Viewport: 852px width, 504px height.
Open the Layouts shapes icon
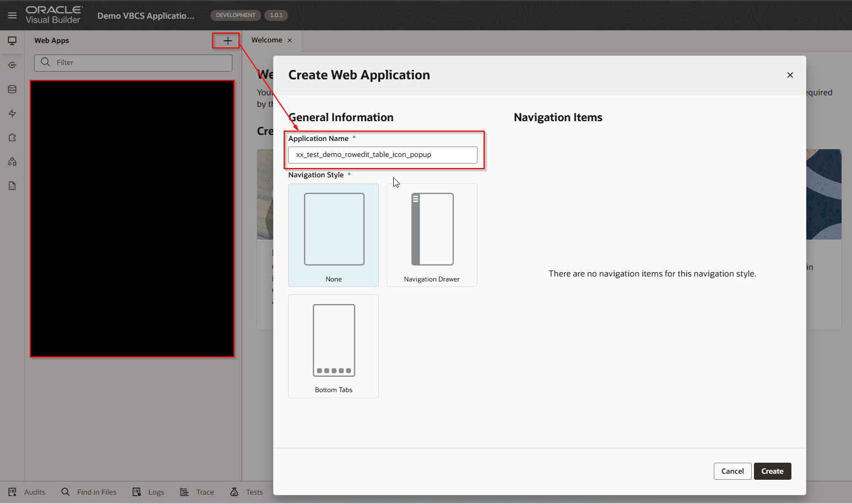[x=12, y=162]
